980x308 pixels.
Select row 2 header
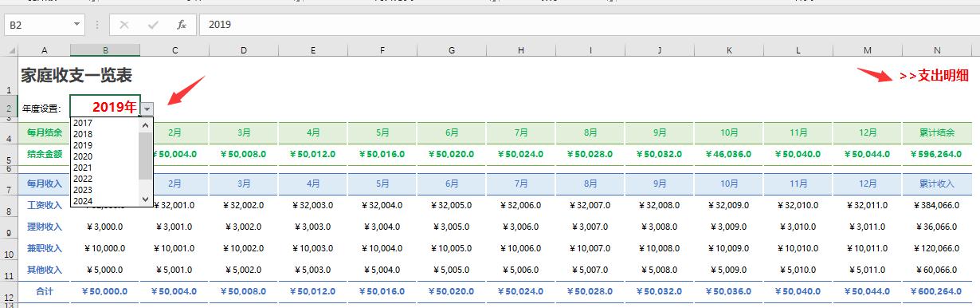tap(9, 107)
